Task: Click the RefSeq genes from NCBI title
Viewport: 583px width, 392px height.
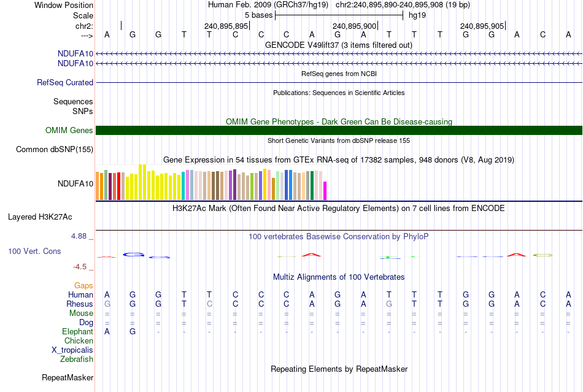Action: coord(339,74)
